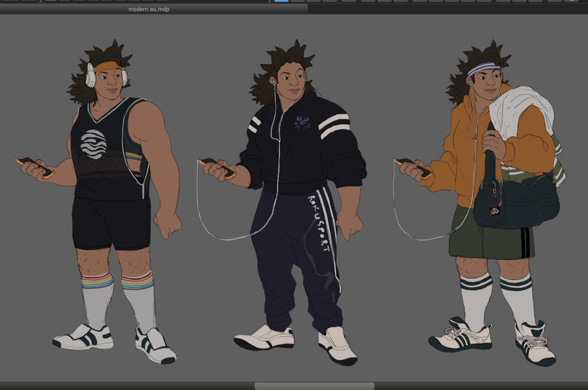The image size is (588, 390).
Task: Pick the orange headband on the left character
Action: click(107, 66)
